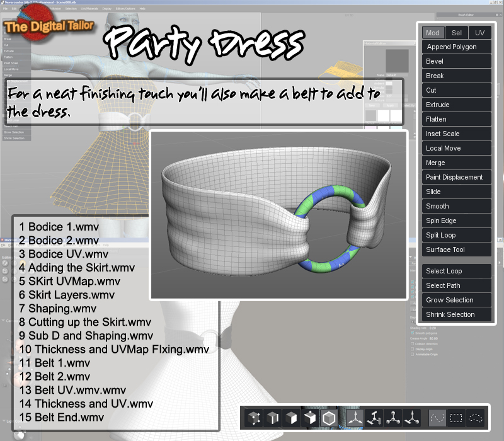Open the 11 Belt 1.wmv file

(55, 363)
